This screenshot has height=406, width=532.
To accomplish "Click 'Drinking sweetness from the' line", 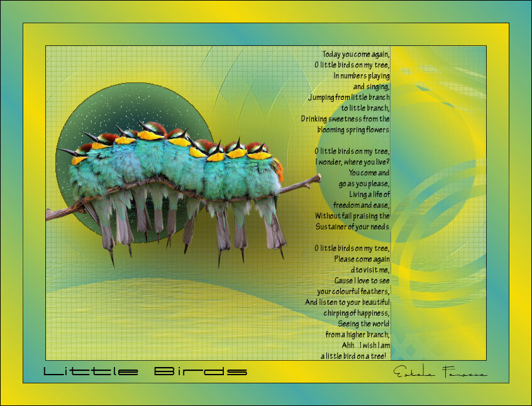I will (345, 119).
